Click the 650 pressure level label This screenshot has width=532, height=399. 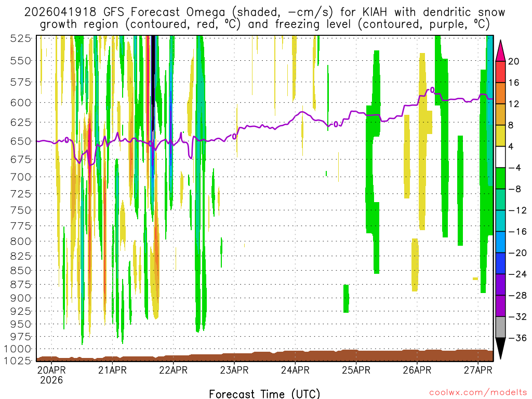coord(21,141)
